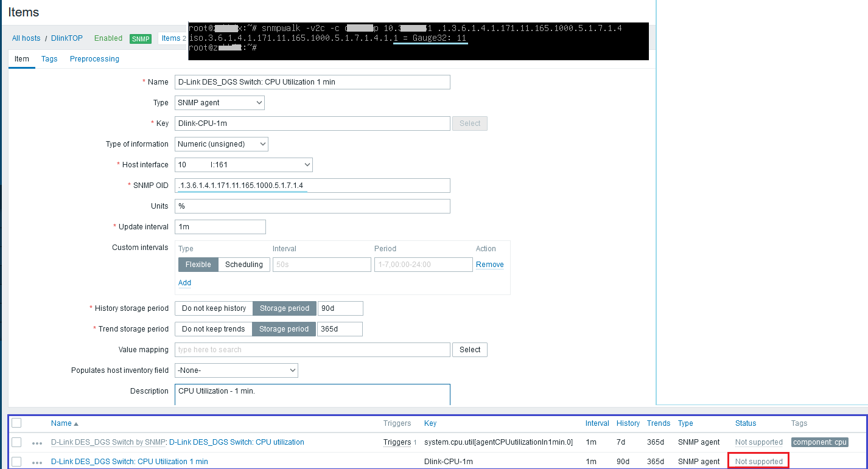Open the All hosts breadcrumb link
Viewport: 868px width, 469px height.
(26, 38)
